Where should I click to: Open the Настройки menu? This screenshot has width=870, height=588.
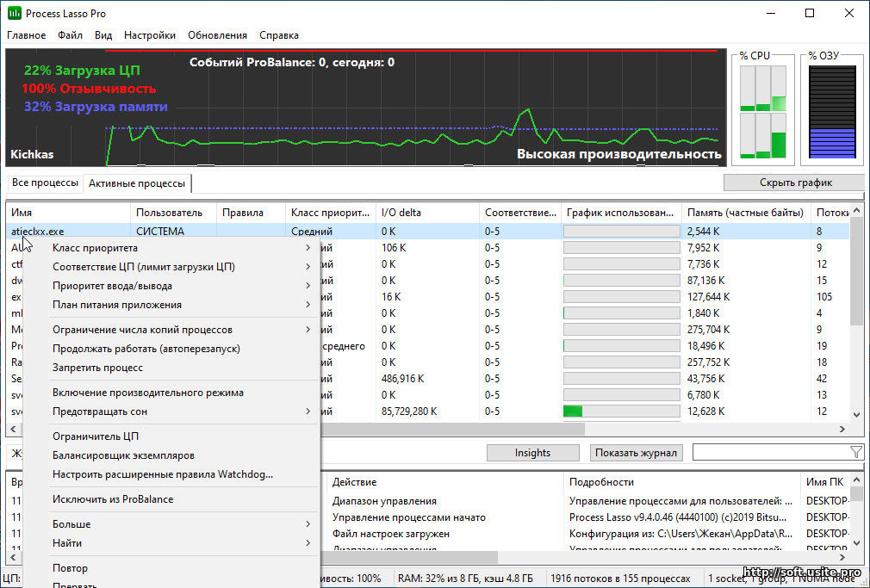(150, 35)
